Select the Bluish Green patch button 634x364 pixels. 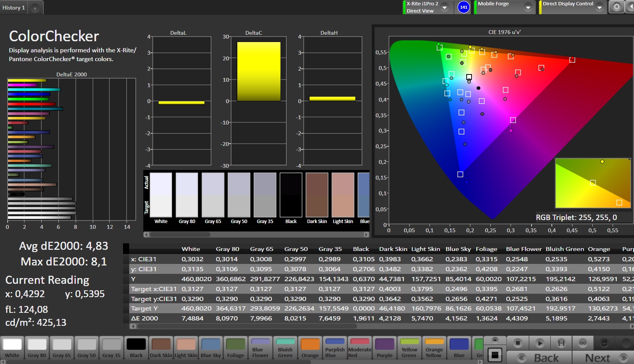pyautogui.click(x=285, y=348)
